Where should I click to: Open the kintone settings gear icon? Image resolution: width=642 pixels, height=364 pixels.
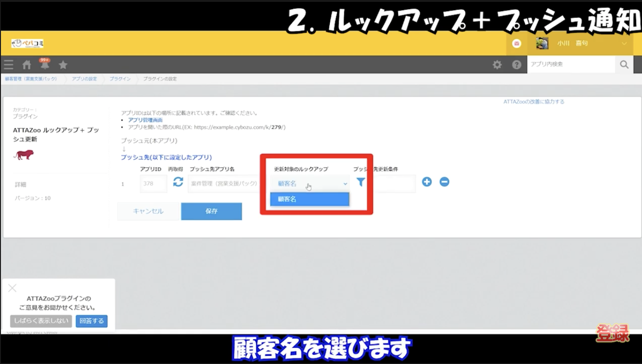[x=497, y=64]
